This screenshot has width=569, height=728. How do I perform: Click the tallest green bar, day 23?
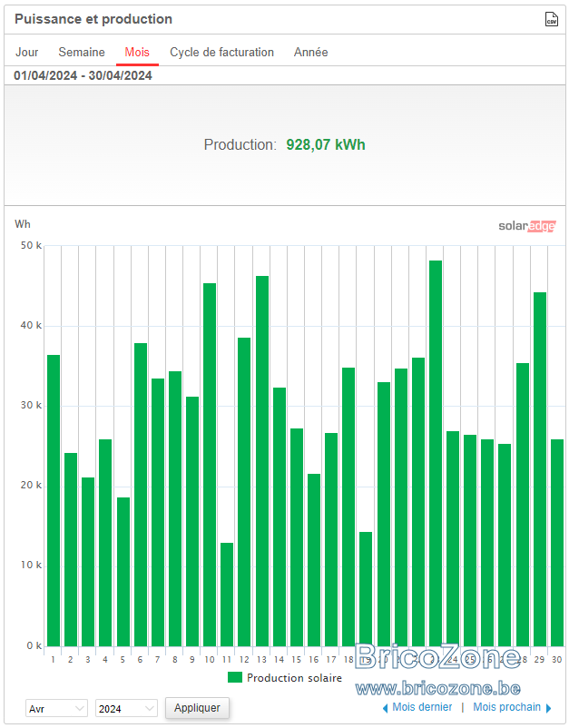[x=436, y=453]
